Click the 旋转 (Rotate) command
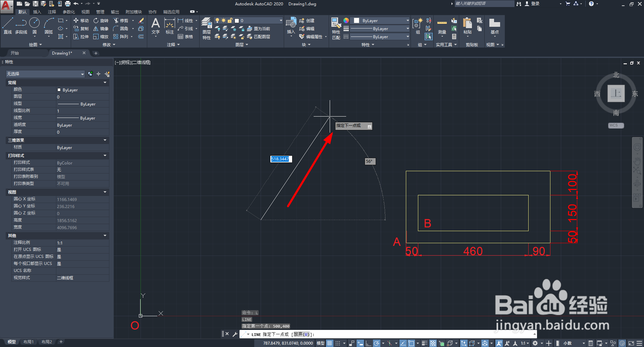 point(101,20)
